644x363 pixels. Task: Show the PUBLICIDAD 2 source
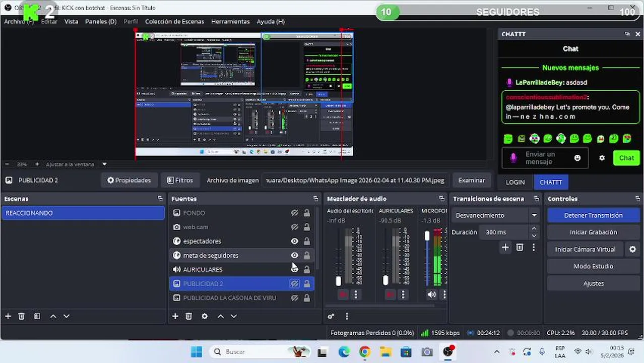coord(295,283)
